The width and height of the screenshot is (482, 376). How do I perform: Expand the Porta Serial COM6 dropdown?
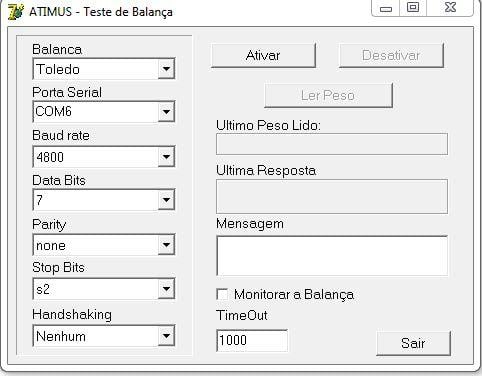coord(104,111)
